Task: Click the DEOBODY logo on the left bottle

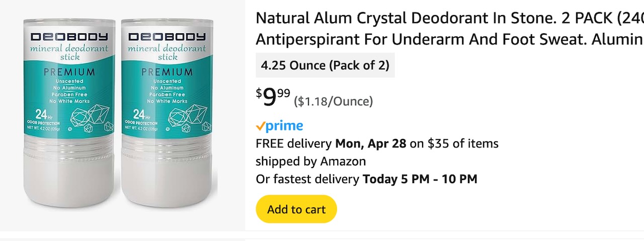Action: [69, 37]
